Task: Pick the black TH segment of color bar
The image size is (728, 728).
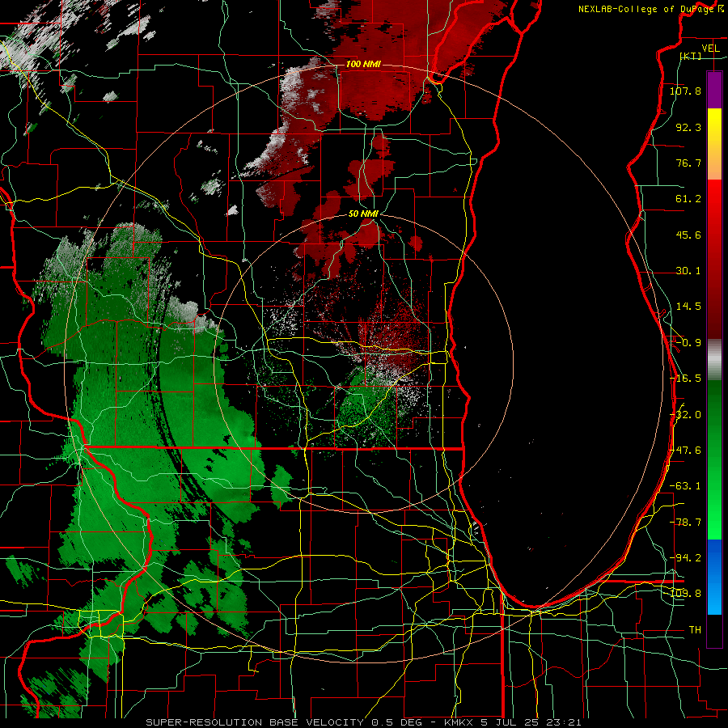Action: point(714,630)
